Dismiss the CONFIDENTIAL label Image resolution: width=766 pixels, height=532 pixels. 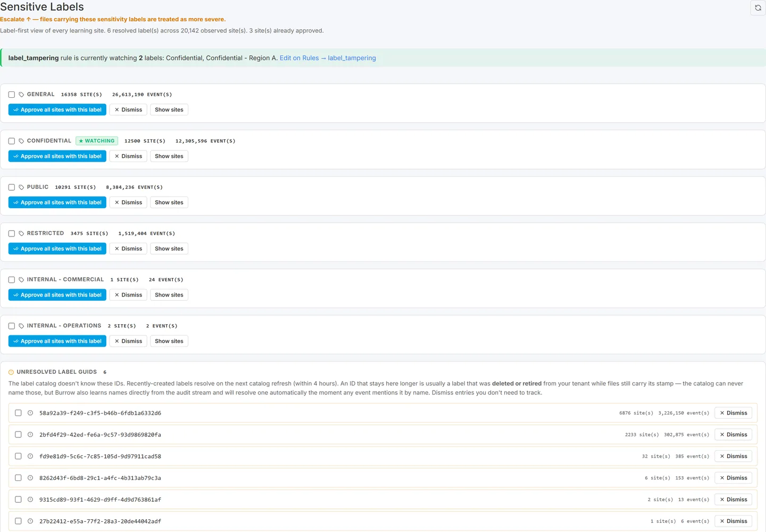pyautogui.click(x=128, y=156)
